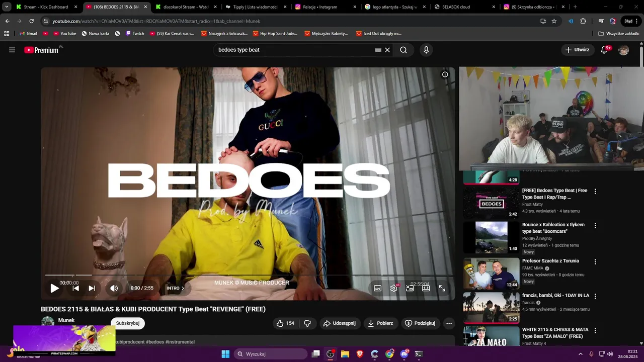The image size is (644, 362).
Task: Open the YouTube guide hamburger menu
Action: point(12,50)
